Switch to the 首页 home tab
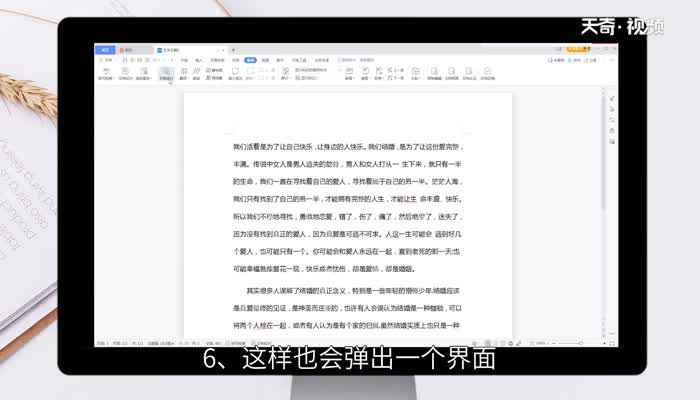 (105, 50)
